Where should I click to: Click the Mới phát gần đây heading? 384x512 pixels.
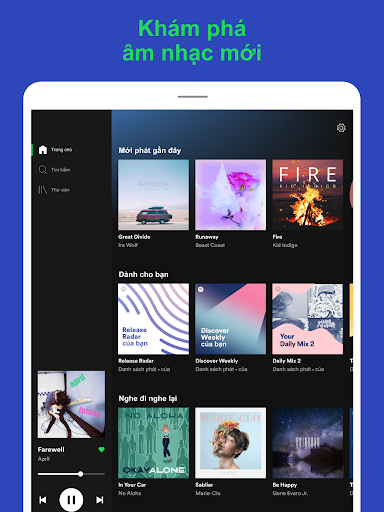pyautogui.click(x=150, y=150)
